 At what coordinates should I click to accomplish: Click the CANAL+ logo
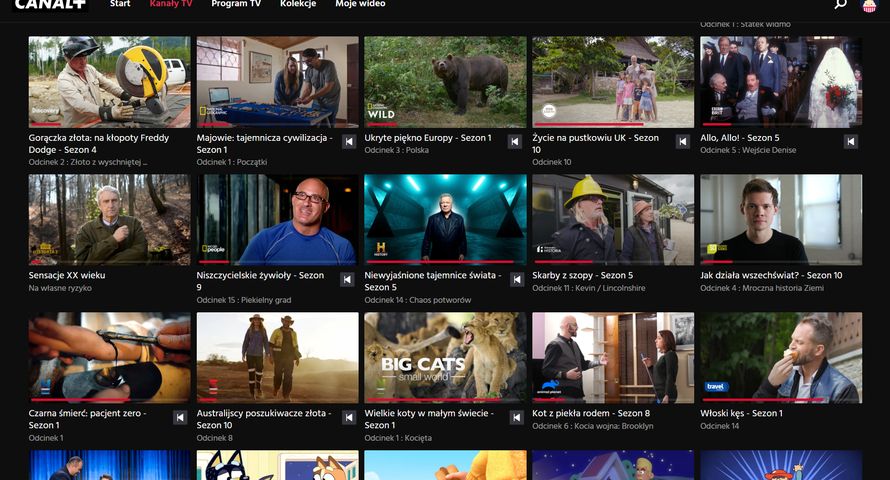click(x=50, y=5)
